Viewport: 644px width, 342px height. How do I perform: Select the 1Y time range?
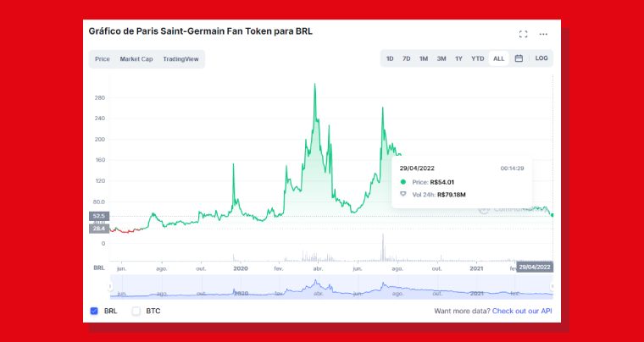tap(458, 58)
